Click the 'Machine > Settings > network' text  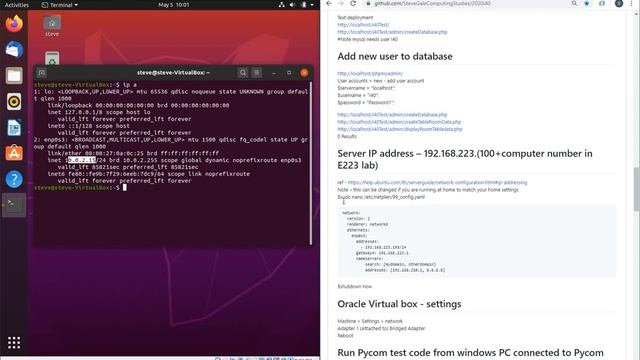pyautogui.click(x=370, y=321)
